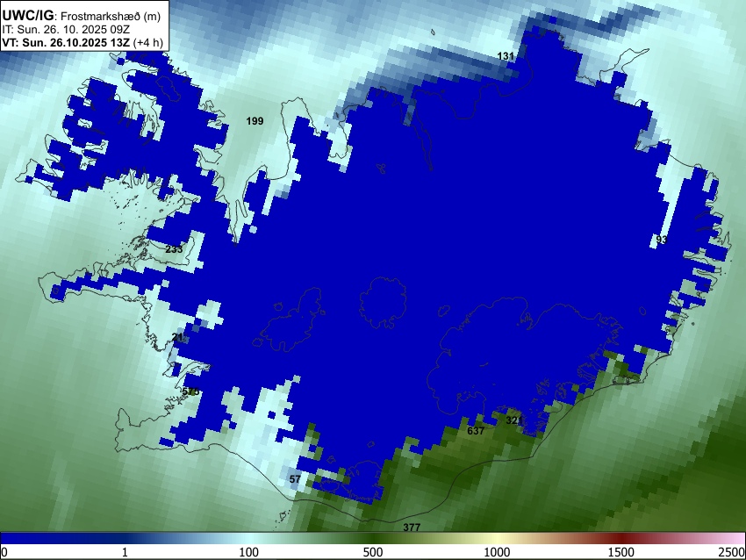Click the color scale label 100
This screenshot has height=560, width=746.
tap(249, 552)
